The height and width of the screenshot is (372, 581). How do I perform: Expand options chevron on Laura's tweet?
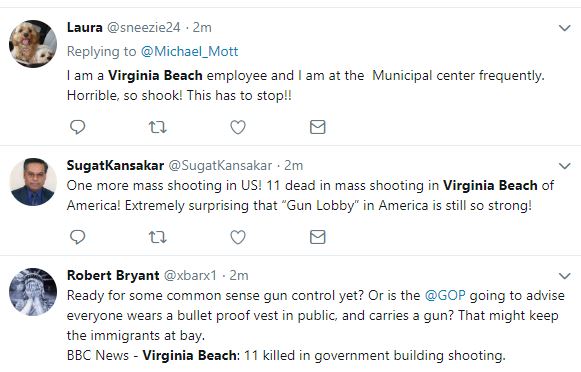(564, 28)
